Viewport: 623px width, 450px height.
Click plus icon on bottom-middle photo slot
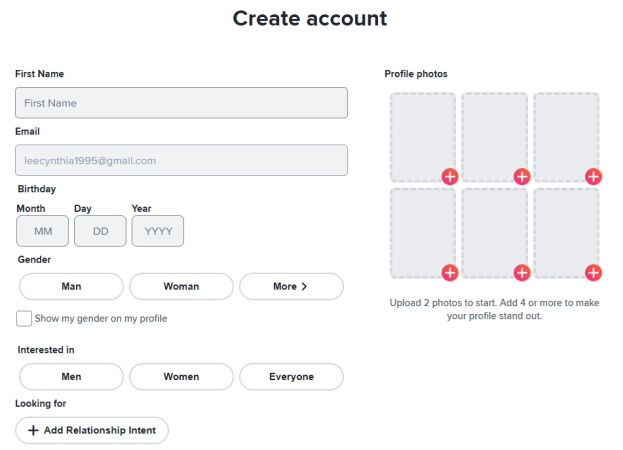click(522, 273)
